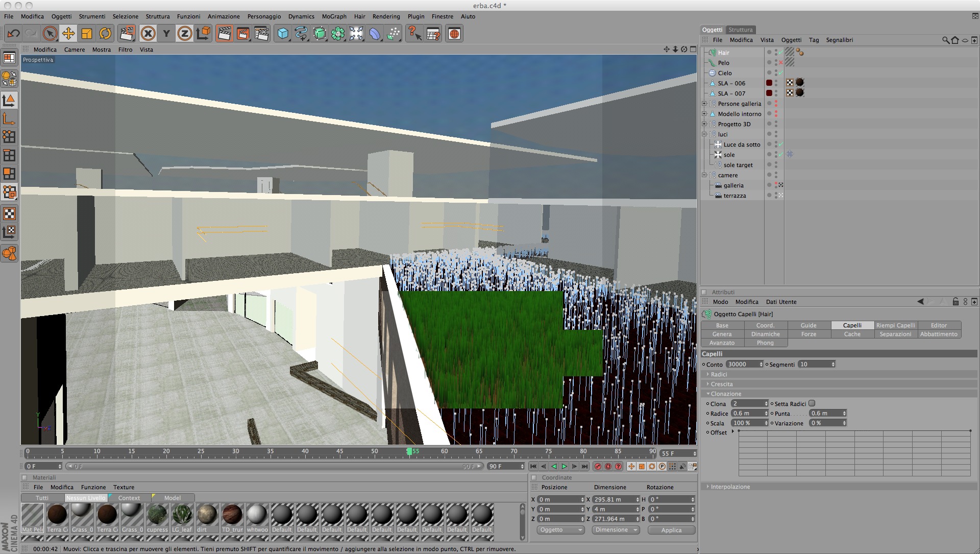Viewport: 980px width, 554px height.
Task: Add a cube primitive object
Action: [282, 34]
